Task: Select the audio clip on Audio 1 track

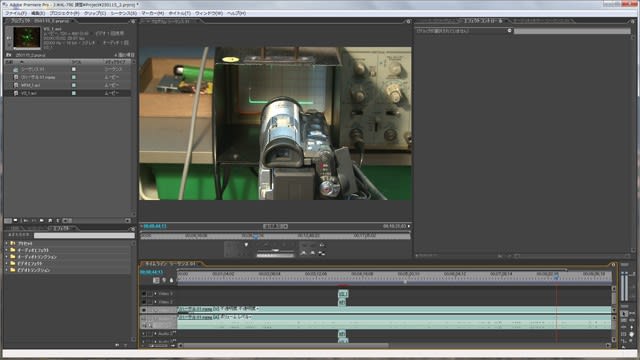Action: point(394,322)
